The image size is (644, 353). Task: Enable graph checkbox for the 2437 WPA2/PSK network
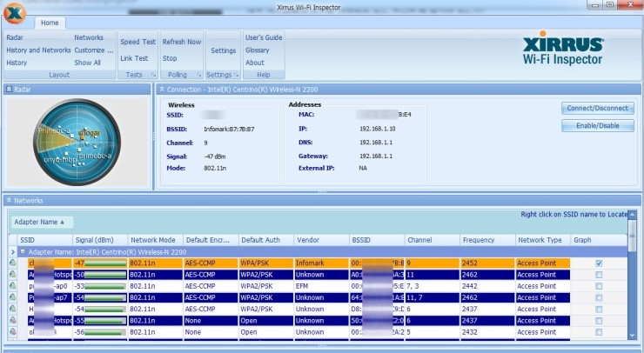(x=599, y=309)
